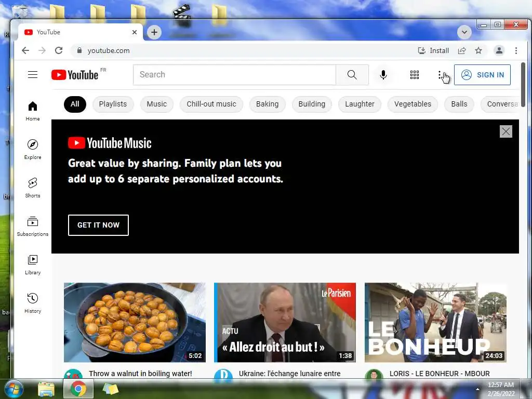Bookmark this page with star icon

(478, 50)
